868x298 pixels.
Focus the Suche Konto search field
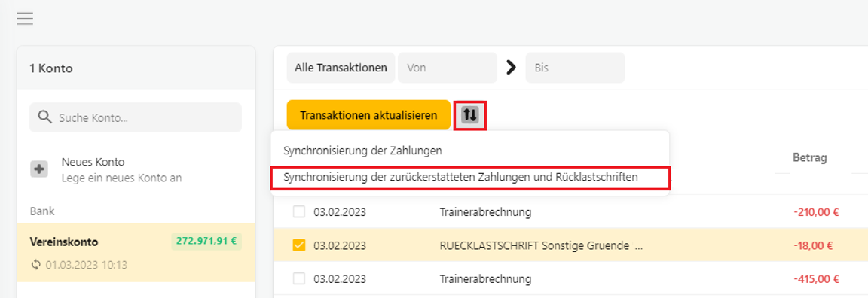[136, 117]
